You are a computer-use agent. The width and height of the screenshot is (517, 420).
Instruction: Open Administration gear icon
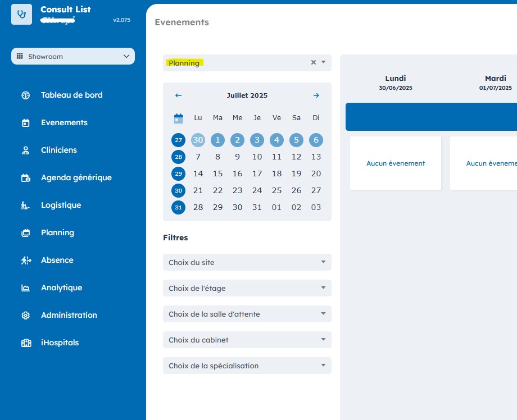(25, 316)
